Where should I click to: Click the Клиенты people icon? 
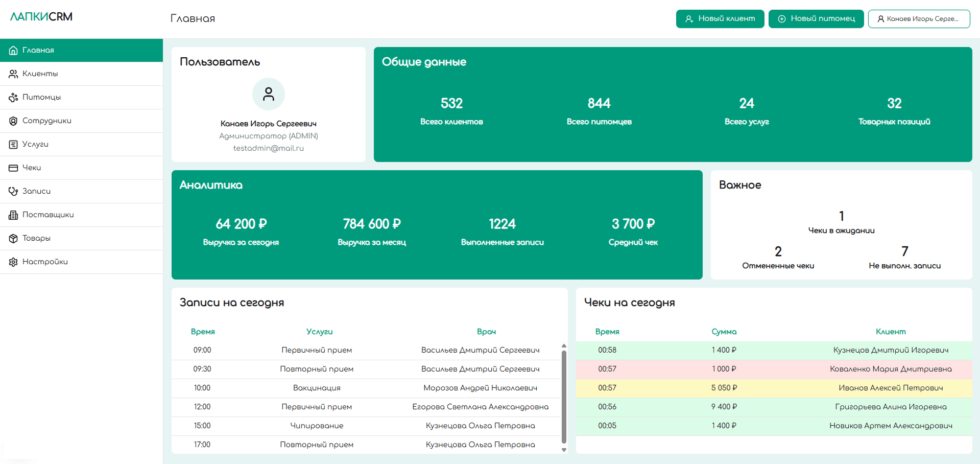(13, 74)
